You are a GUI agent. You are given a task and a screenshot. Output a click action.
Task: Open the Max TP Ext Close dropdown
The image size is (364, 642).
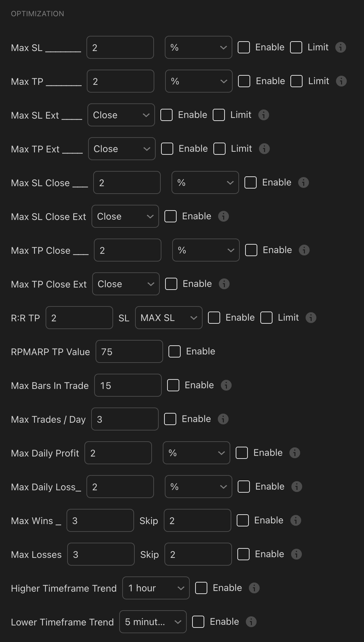(x=122, y=149)
